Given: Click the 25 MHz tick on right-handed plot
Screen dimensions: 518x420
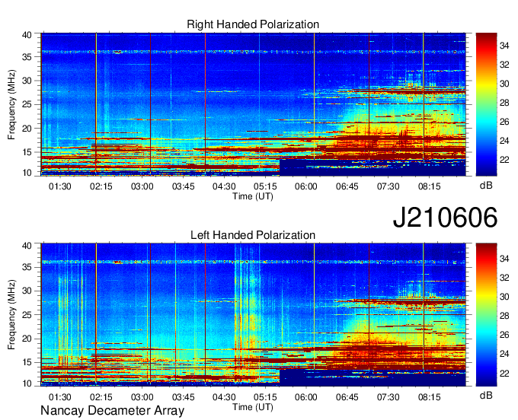Looking at the screenshot, I should pyautogui.click(x=27, y=104).
